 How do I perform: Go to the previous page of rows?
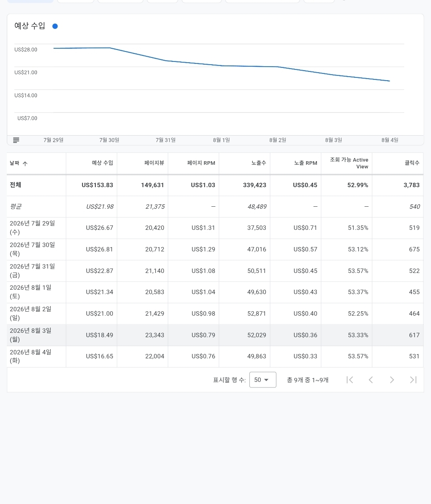[x=371, y=380]
